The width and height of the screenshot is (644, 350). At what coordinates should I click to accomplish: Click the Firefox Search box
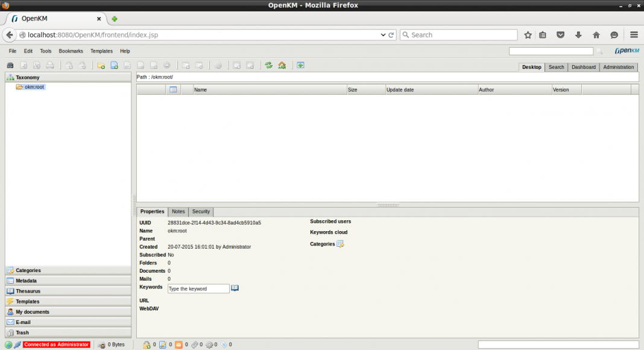459,35
